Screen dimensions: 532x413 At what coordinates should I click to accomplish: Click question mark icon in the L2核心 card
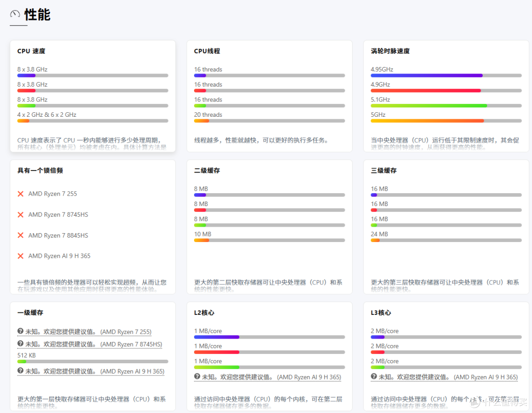pyautogui.click(x=197, y=377)
